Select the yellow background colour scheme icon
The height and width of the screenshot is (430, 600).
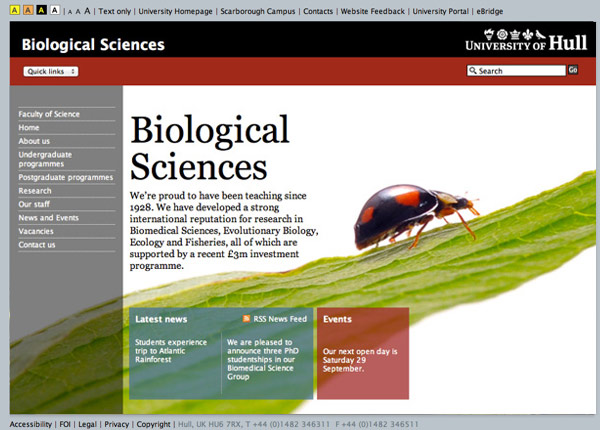pos(15,10)
